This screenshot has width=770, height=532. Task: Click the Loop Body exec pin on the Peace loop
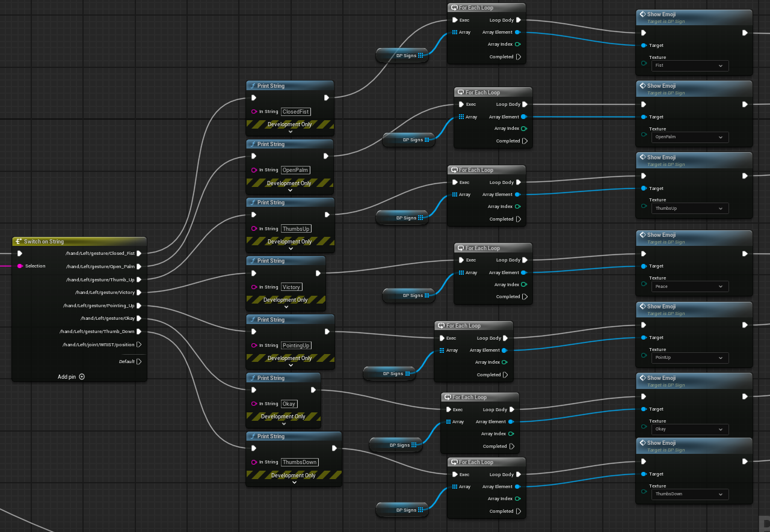pyautogui.click(x=525, y=260)
